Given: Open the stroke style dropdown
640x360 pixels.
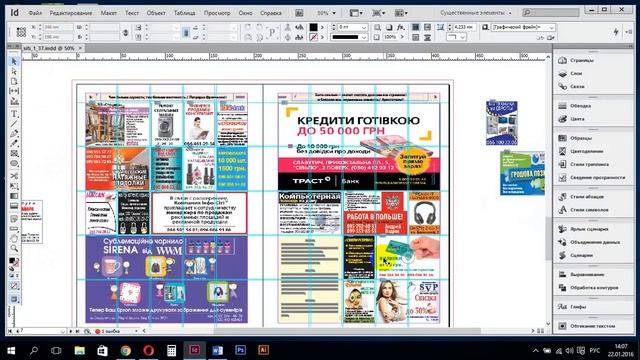Looking at the screenshot, I should 364,37.
